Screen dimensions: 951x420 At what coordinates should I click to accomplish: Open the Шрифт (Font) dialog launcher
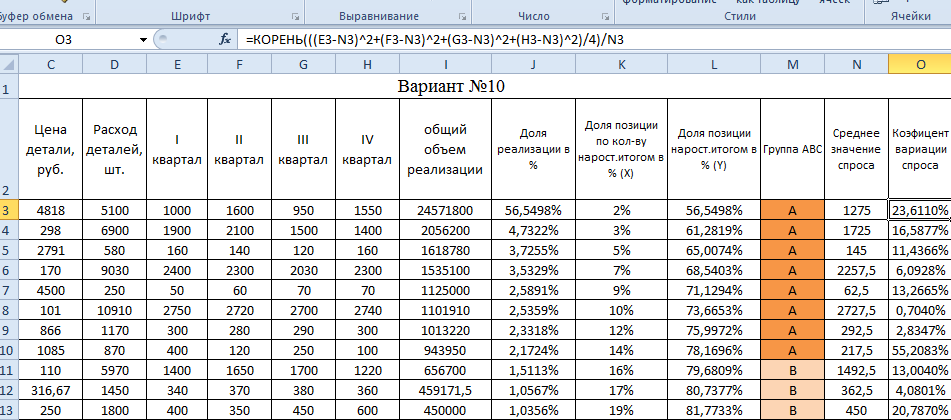(x=295, y=16)
